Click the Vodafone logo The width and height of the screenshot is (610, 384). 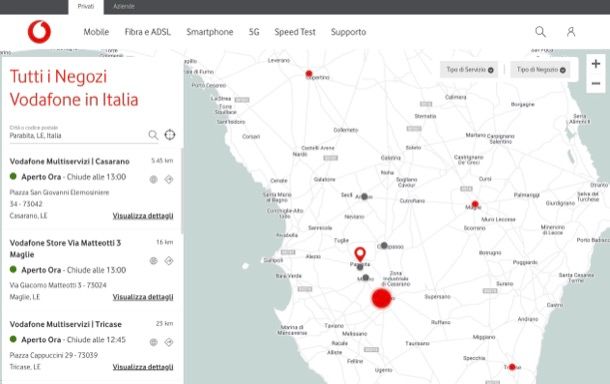coord(39,32)
